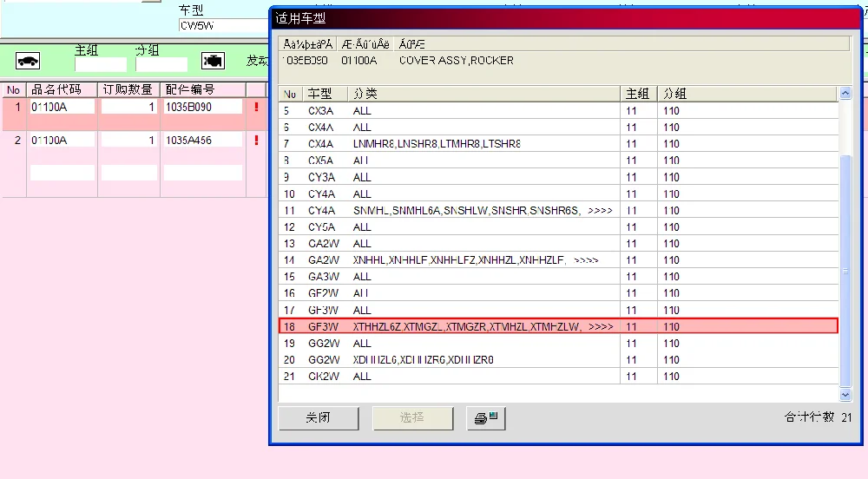Click 订购数量 column header
The height and width of the screenshot is (479, 868).
(129, 89)
